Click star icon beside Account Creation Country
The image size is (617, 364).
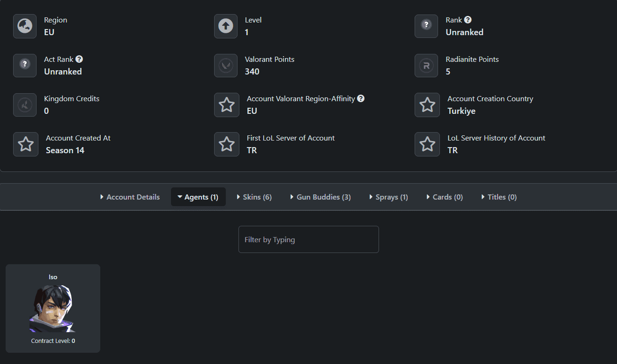click(x=427, y=105)
